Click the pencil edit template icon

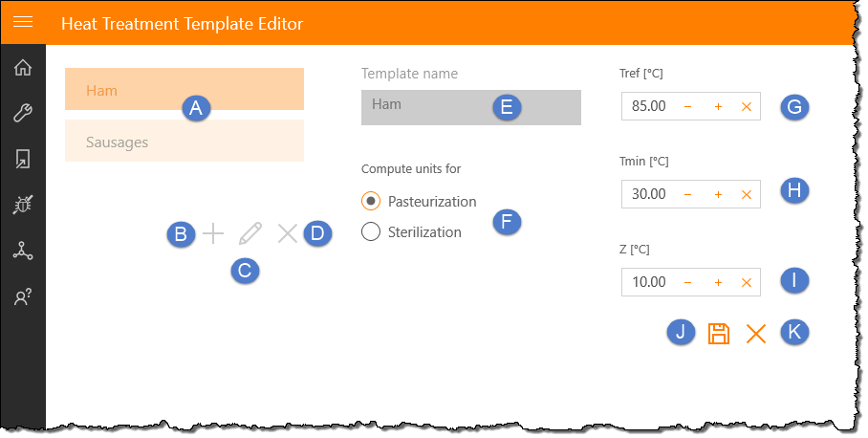click(x=250, y=232)
